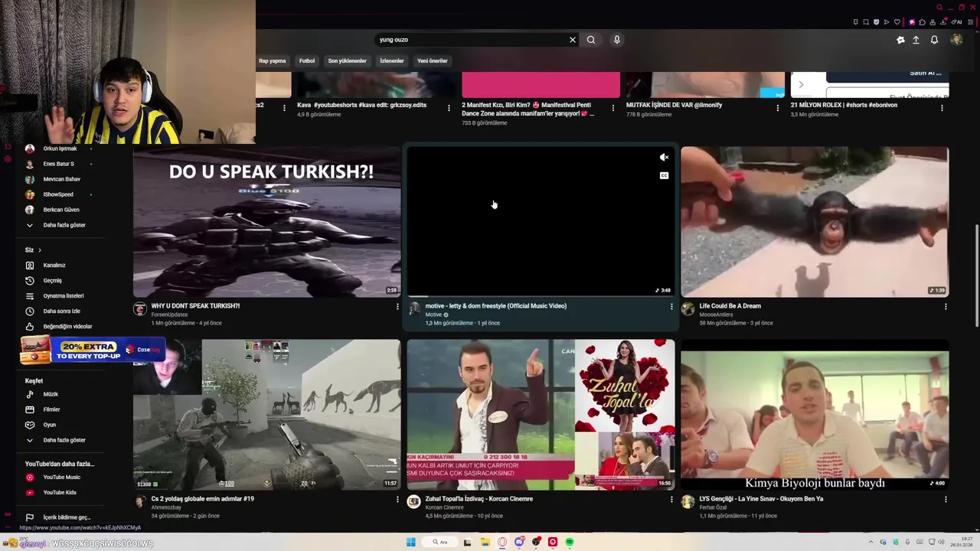This screenshot has width=980, height=551.
Task: Select the Yeni öneriler chip
Action: [x=433, y=60]
